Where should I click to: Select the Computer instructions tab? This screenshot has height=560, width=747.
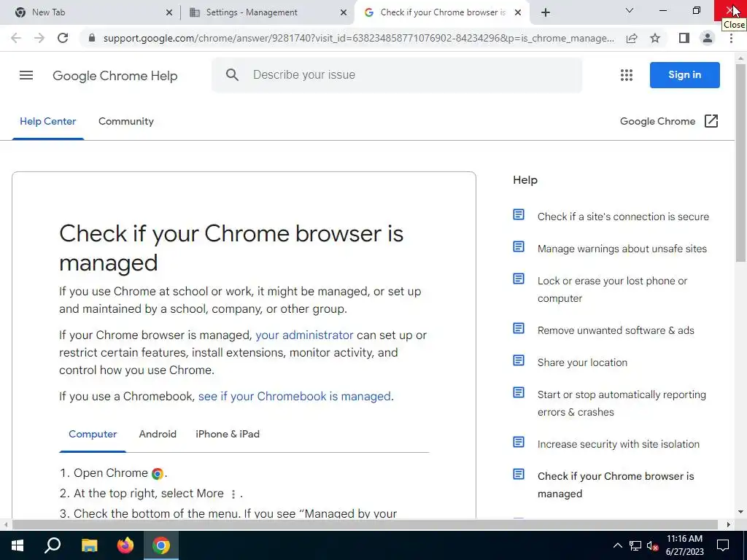pyautogui.click(x=93, y=434)
